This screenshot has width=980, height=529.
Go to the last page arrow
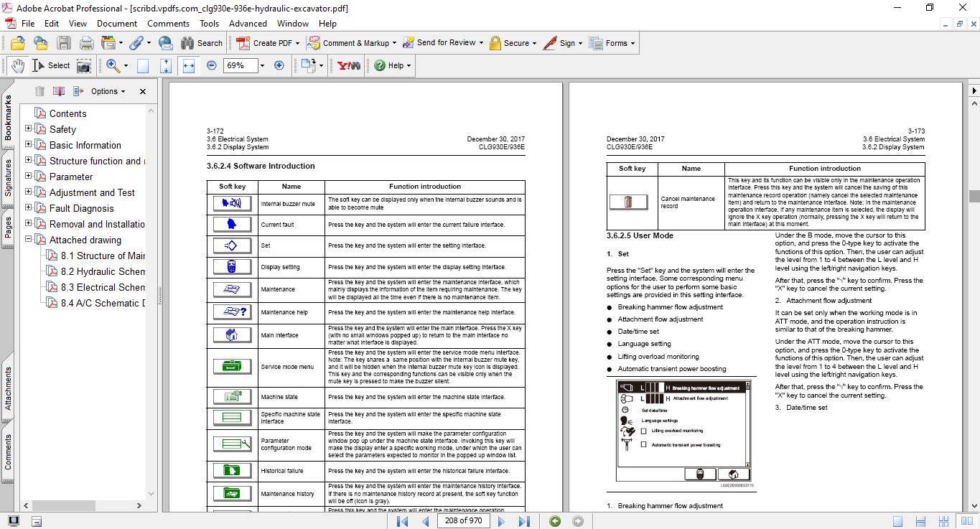click(x=524, y=521)
